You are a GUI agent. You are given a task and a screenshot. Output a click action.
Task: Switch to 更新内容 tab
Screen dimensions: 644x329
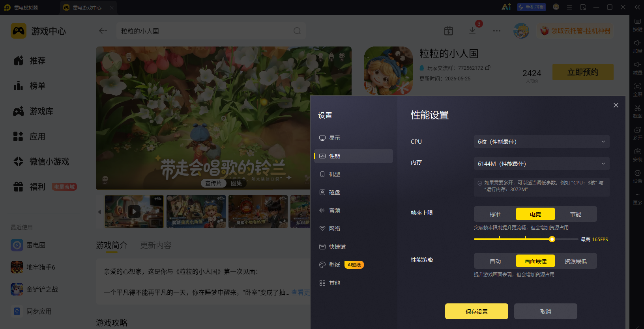coord(156,245)
